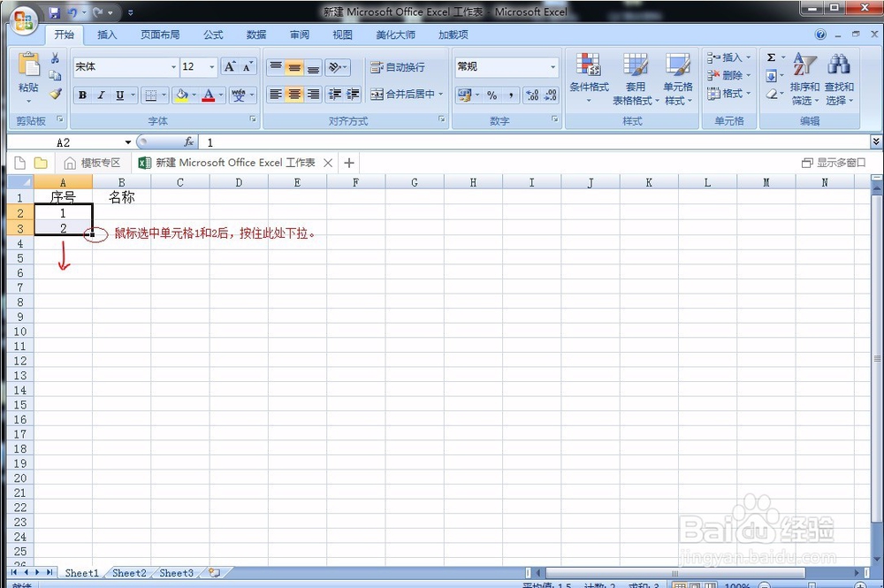
Task: Expand the formula bar
Action: coord(875,141)
